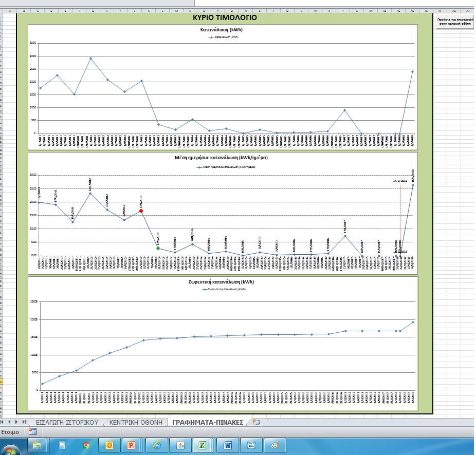Switch to Word on the taskbar
The image size is (476, 455).
(228, 446)
